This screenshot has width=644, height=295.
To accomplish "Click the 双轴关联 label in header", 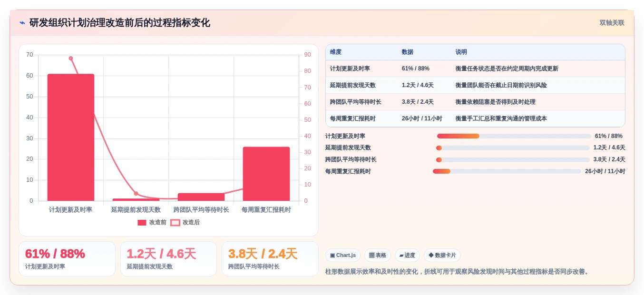I will tap(612, 23).
